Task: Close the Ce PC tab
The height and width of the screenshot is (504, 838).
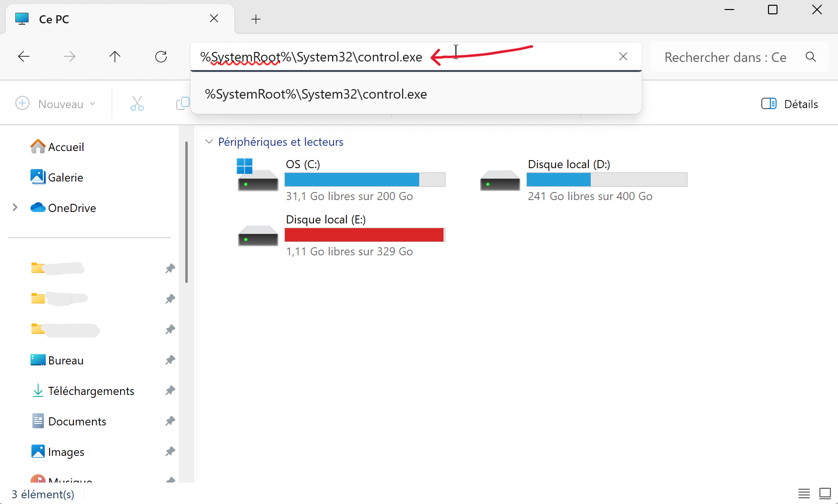Action: tap(214, 19)
